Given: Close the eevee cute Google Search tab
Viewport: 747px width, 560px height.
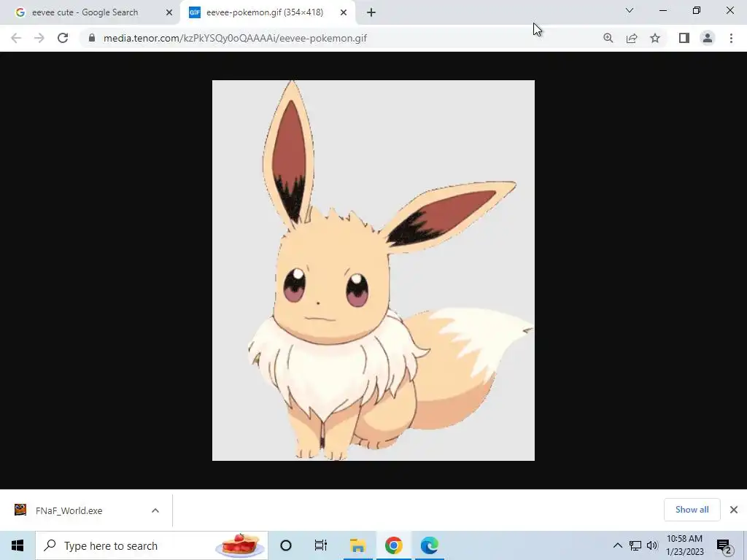Looking at the screenshot, I should click(x=169, y=12).
